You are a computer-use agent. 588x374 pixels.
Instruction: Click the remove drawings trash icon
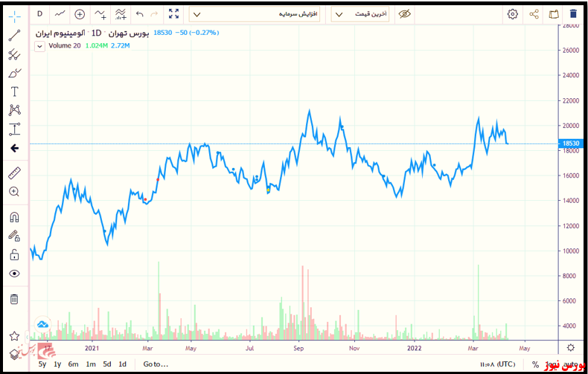point(14,299)
